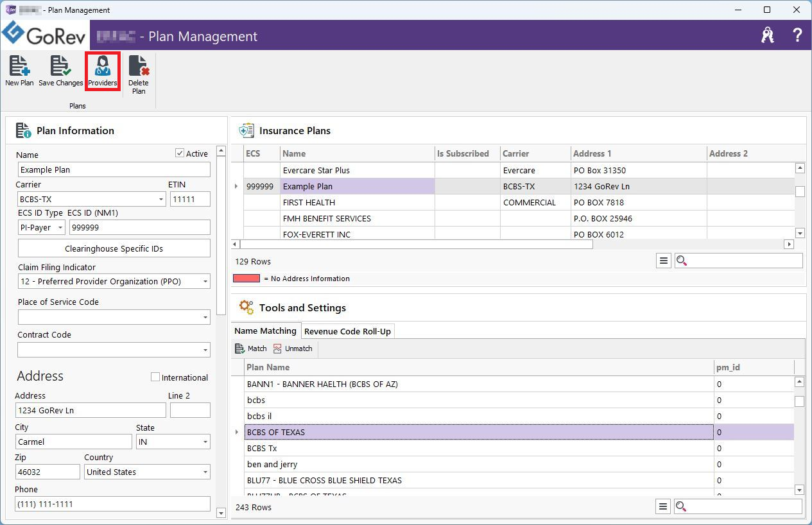
Task: Open Name Matching grid options menu icon
Action: [664, 506]
